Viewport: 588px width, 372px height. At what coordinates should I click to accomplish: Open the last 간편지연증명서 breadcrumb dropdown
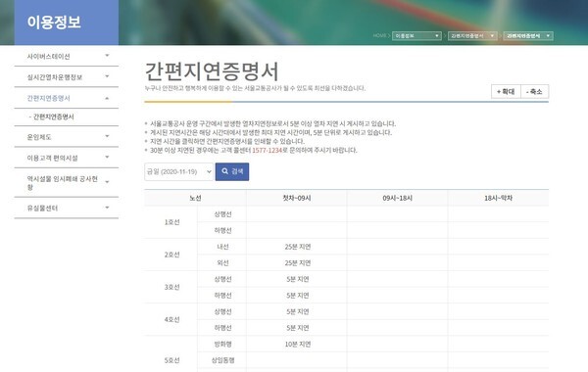click(528, 35)
